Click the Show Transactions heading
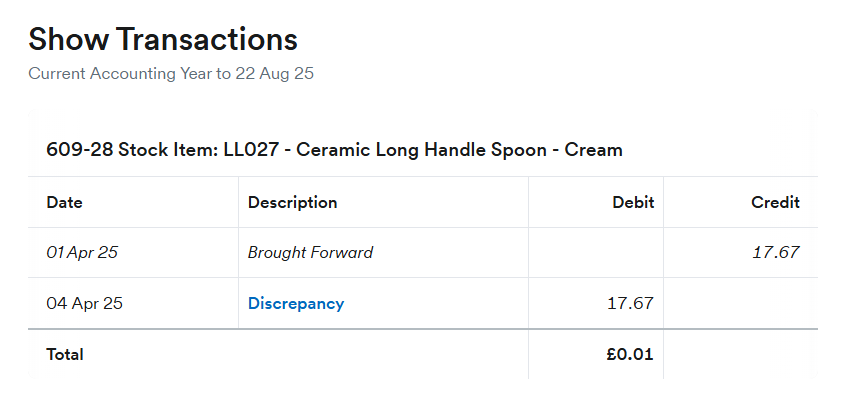841x401 pixels. 163,39
